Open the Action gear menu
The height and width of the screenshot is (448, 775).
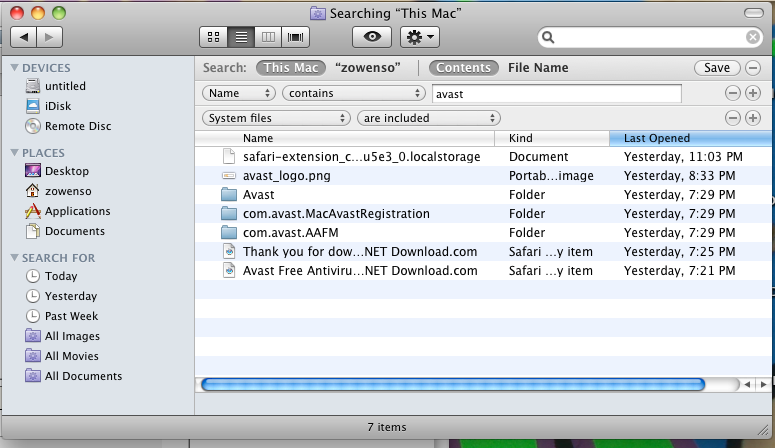(x=420, y=37)
